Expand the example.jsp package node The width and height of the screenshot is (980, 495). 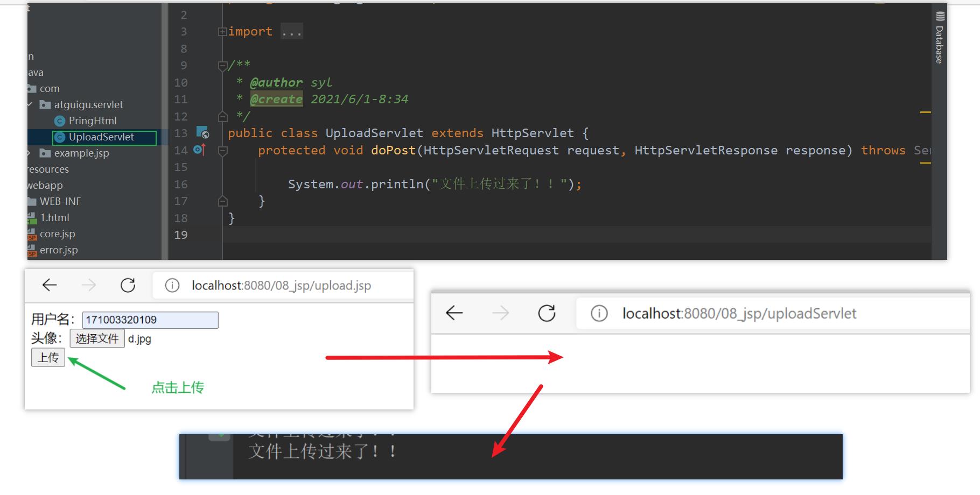pyautogui.click(x=30, y=153)
